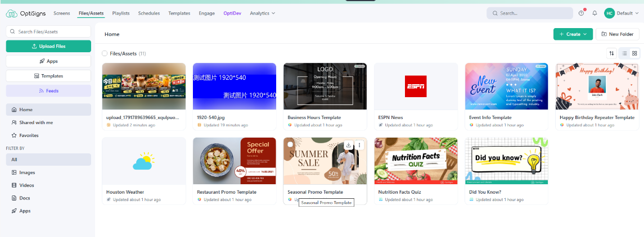Image resolution: width=644 pixels, height=237 pixels.
Task: Focus the Search Files/Assets field
Action: point(48,31)
